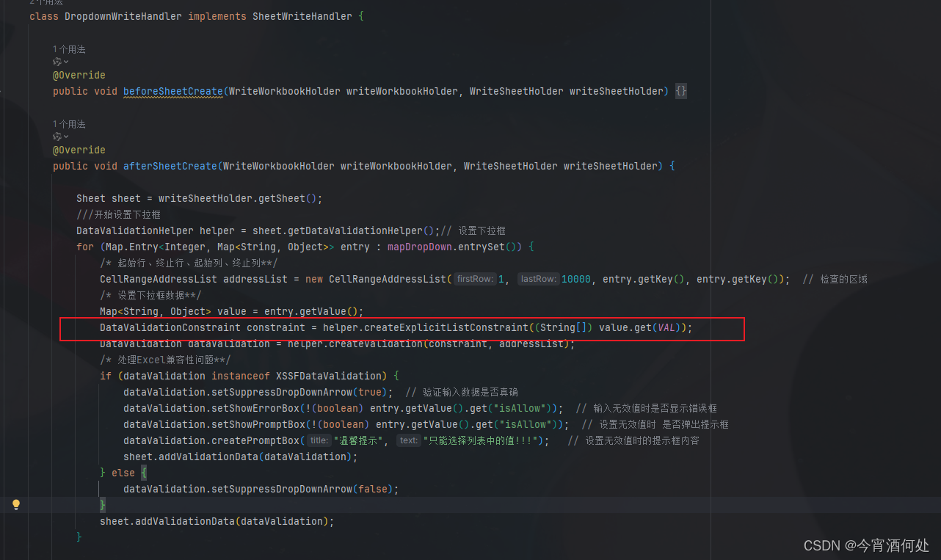Click the implements keyword

pyautogui.click(x=217, y=16)
